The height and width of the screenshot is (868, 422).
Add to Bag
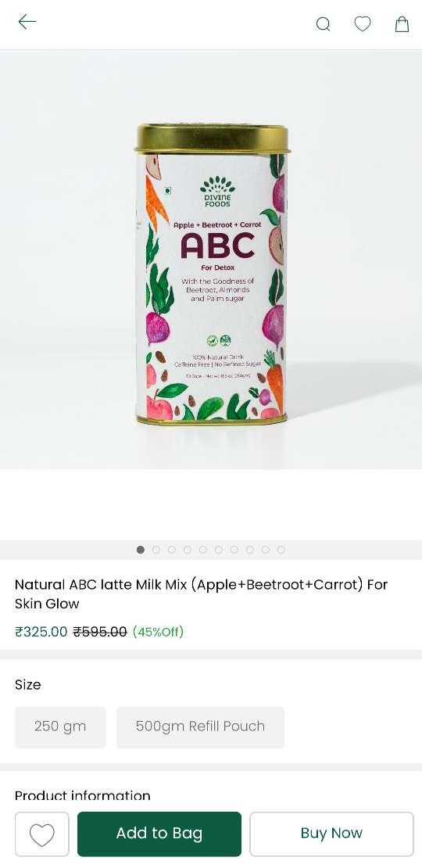[159, 834]
